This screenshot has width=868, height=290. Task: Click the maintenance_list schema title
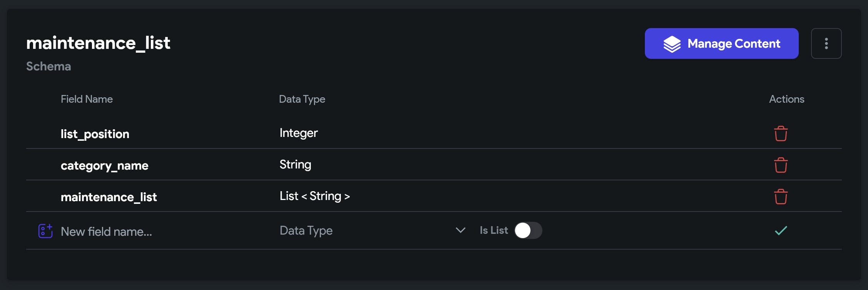pyautogui.click(x=98, y=43)
